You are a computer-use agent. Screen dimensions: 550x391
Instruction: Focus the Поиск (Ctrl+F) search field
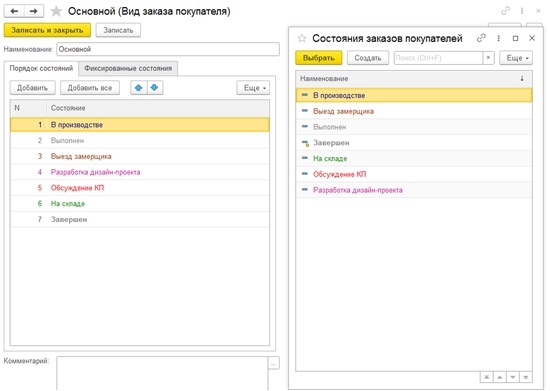438,58
